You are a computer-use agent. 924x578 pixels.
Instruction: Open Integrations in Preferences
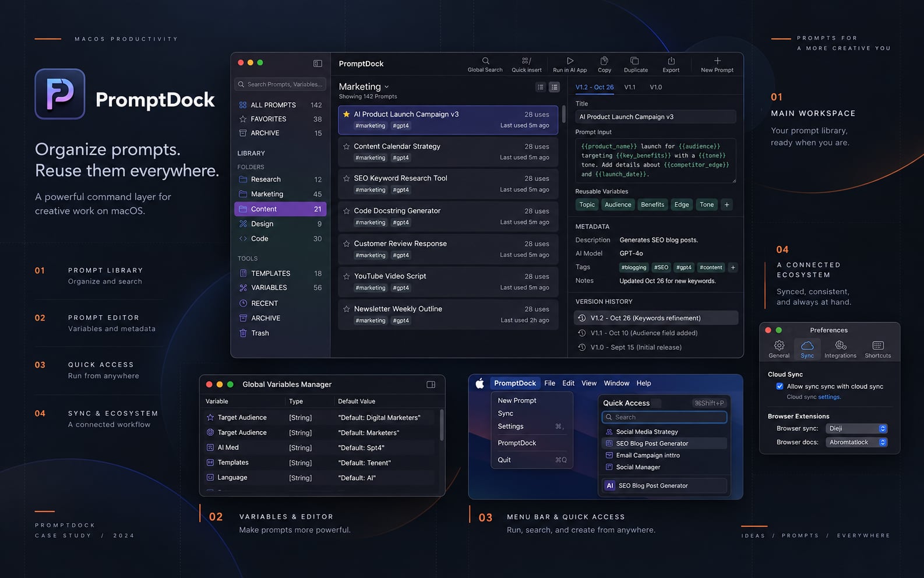click(x=840, y=349)
